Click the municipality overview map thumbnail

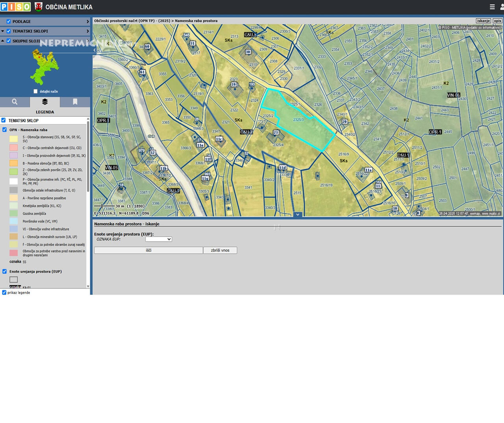coord(44,68)
